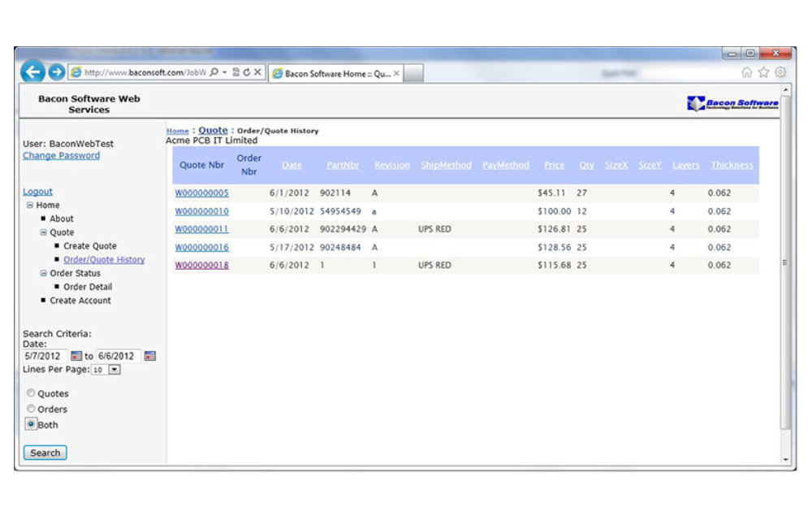The width and height of the screenshot is (812, 520).
Task: Open quote W000000011
Action: click(x=201, y=229)
